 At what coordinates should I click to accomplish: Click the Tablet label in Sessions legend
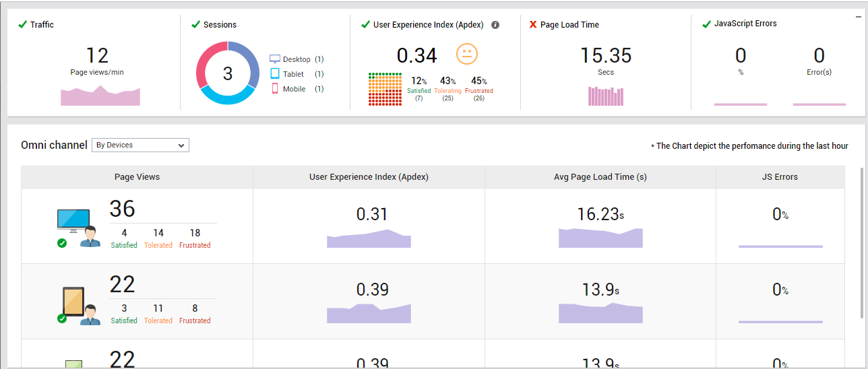point(293,74)
